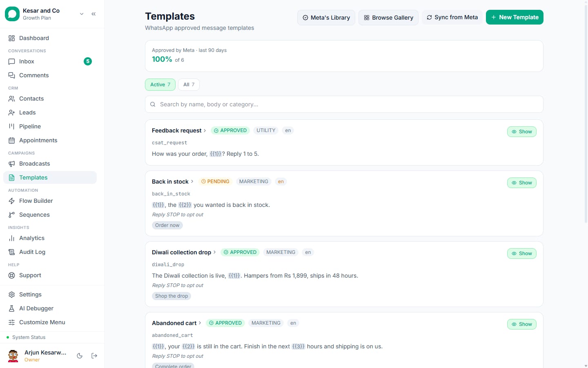
Task: Open the Flow Builder lightning icon
Action: [x=11, y=201]
